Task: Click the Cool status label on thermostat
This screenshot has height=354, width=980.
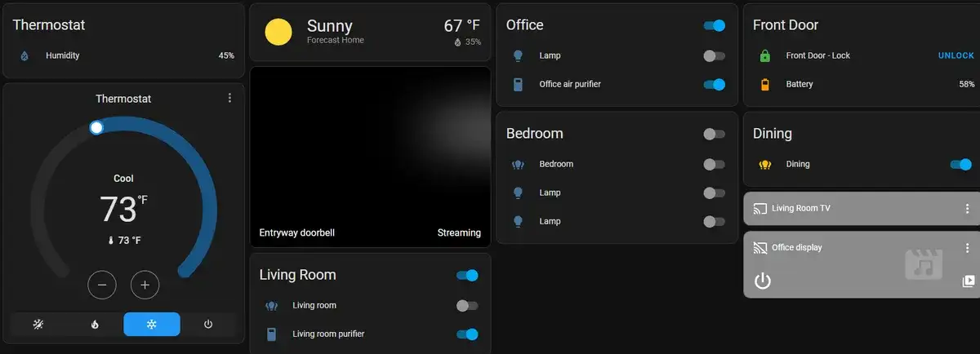Action: click(123, 179)
